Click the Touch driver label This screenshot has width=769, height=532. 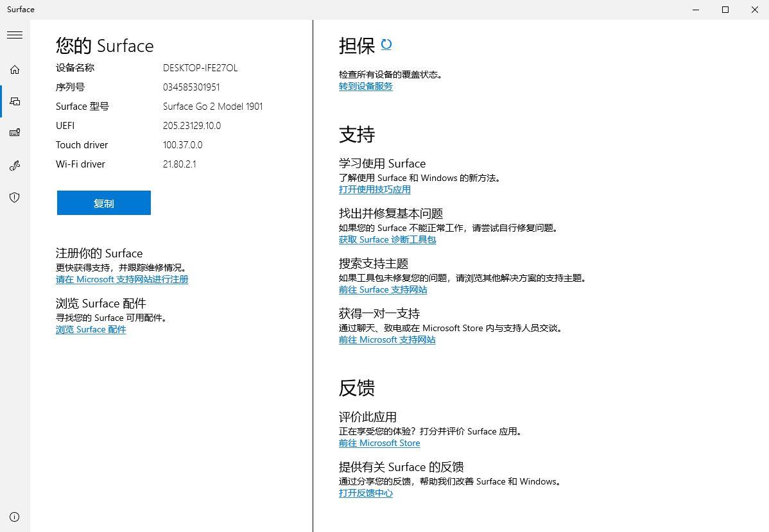tap(82, 145)
